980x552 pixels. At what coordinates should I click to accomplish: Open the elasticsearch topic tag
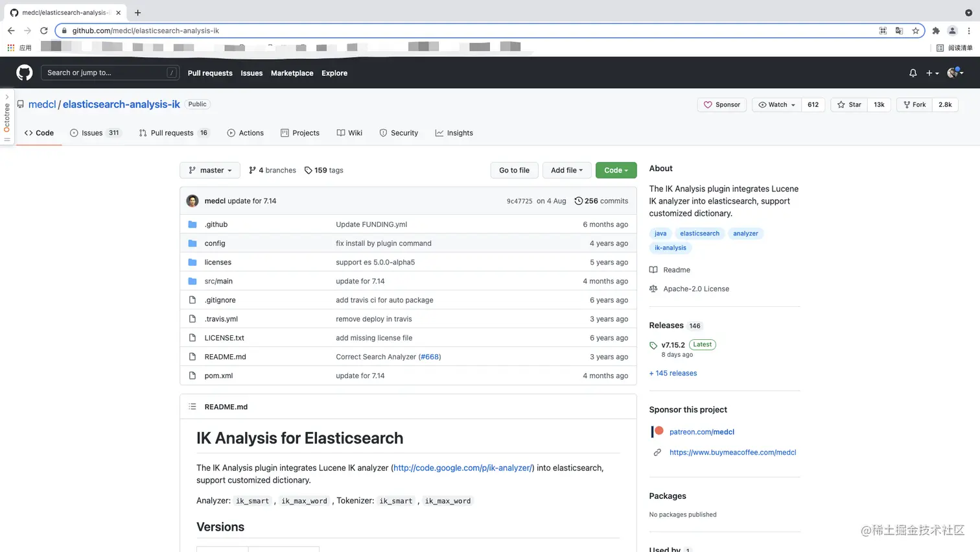click(699, 234)
